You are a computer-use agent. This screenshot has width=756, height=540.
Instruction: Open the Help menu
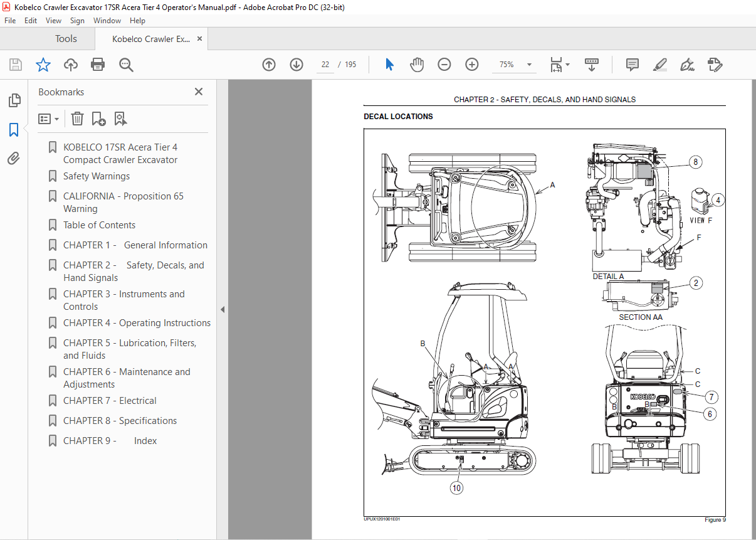pos(137,21)
